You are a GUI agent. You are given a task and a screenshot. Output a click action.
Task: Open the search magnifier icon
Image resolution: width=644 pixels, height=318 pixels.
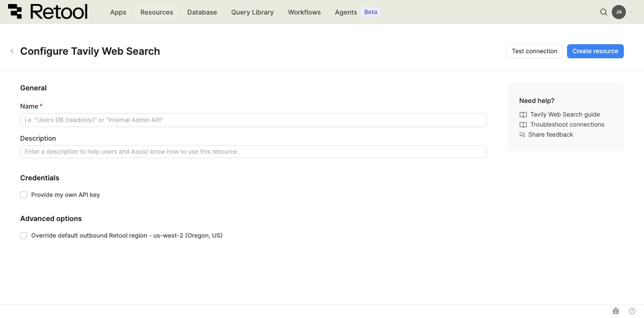pyautogui.click(x=604, y=12)
